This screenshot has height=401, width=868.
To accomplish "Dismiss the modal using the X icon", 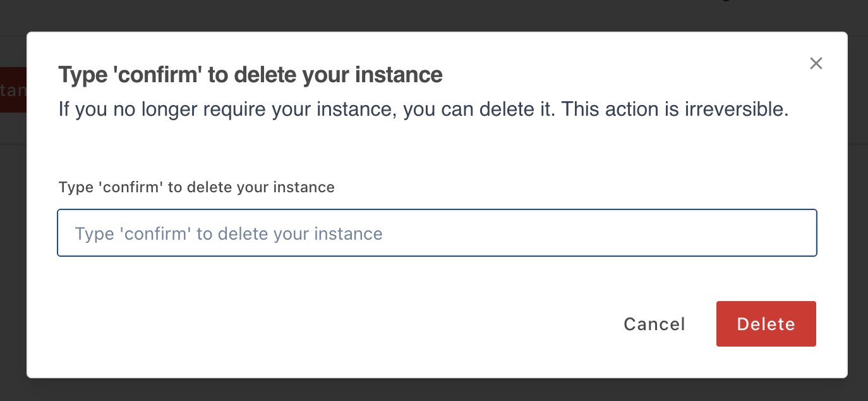I will (x=816, y=63).
